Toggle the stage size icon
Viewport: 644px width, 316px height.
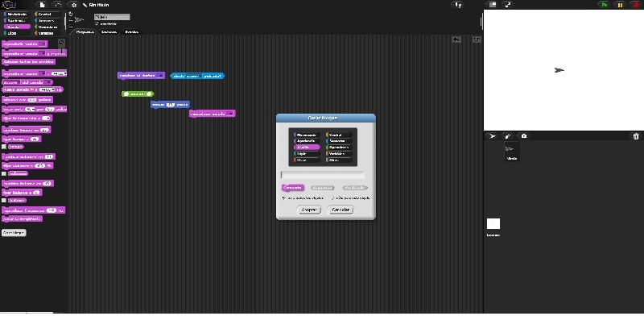[493, 5]
